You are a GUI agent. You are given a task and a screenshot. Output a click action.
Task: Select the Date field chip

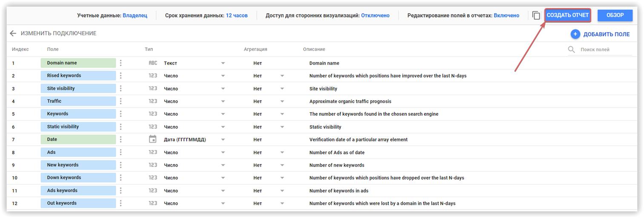[78, 139]
